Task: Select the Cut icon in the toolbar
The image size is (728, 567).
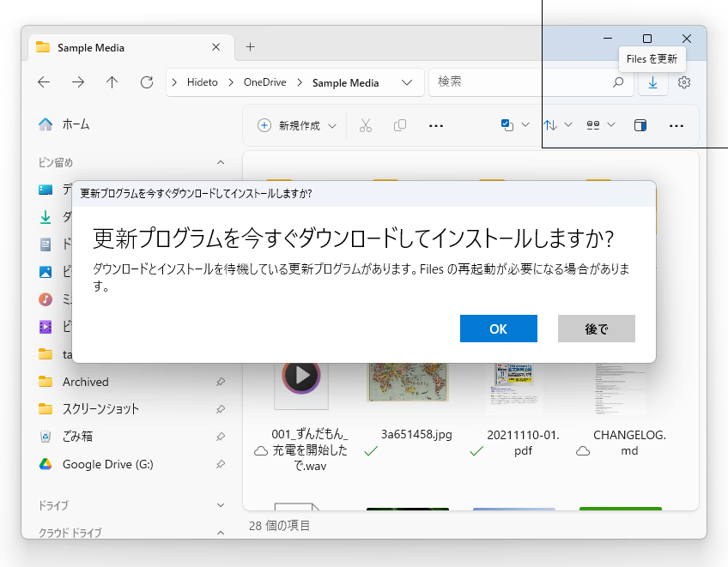Action: click(x=365, y=125)
